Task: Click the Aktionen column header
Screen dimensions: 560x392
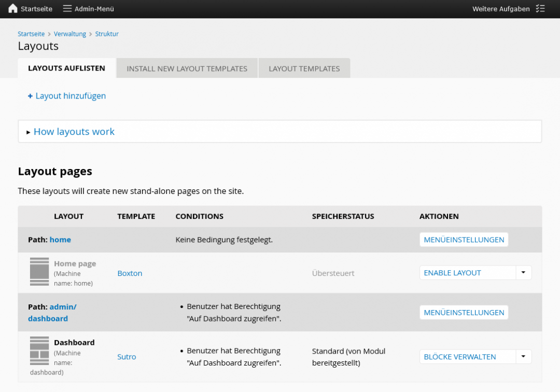Action: [x=439, y=216]
